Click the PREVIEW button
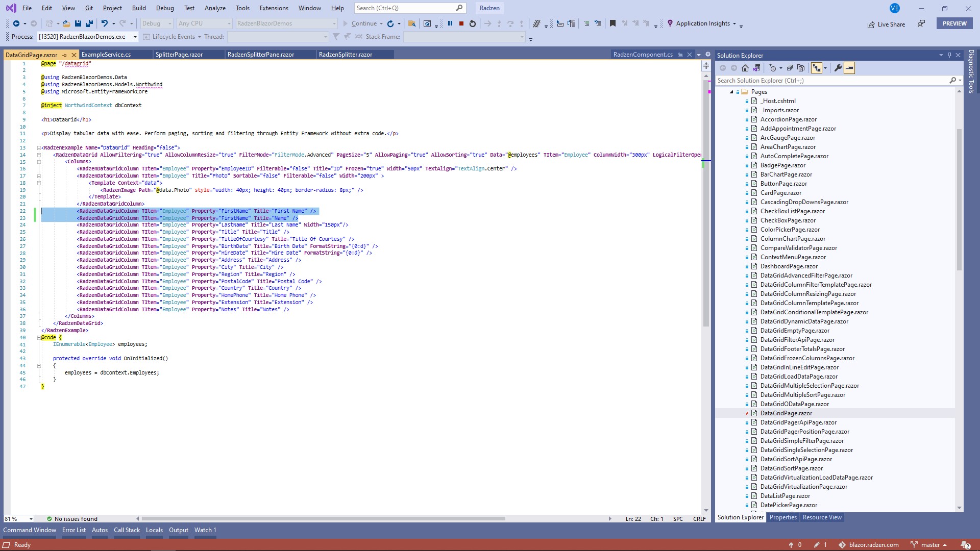 pos(954,23)
